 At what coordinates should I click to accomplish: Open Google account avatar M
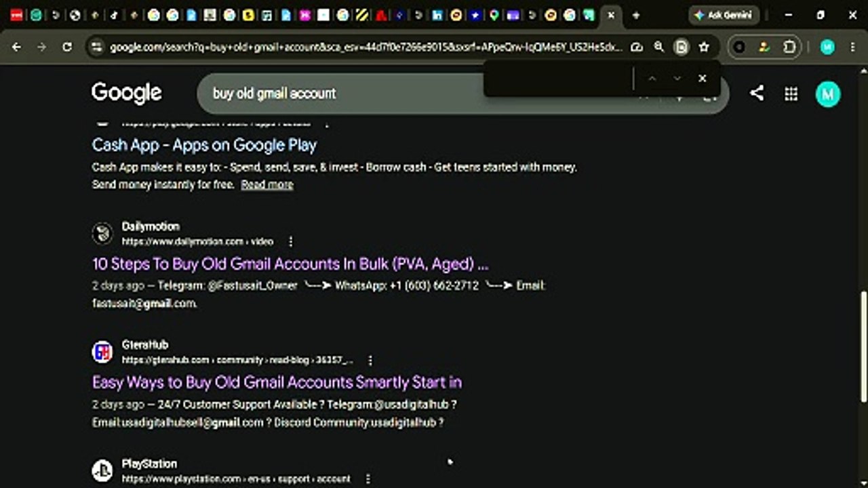pos(827,94)
